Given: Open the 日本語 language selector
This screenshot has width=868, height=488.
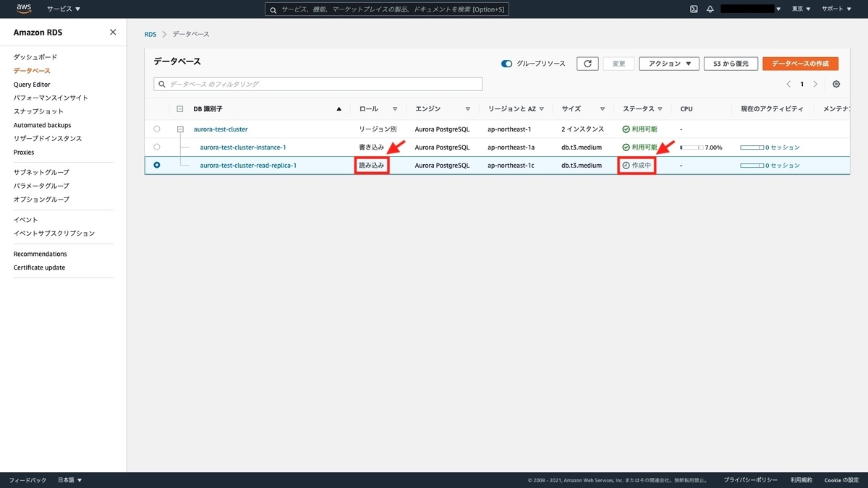Looking at the screenshot, I should [69, 480].
